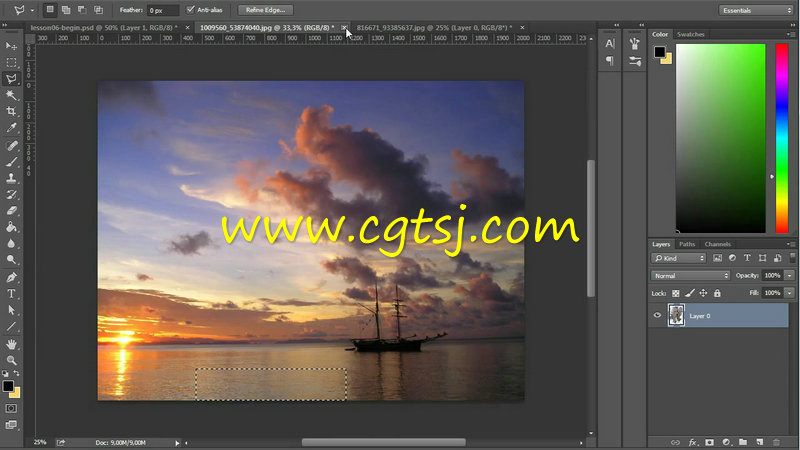The width and height of the screenshot is (800, 450).
Task: Toggle lock image pixels
Action: (x=689, y=293)
